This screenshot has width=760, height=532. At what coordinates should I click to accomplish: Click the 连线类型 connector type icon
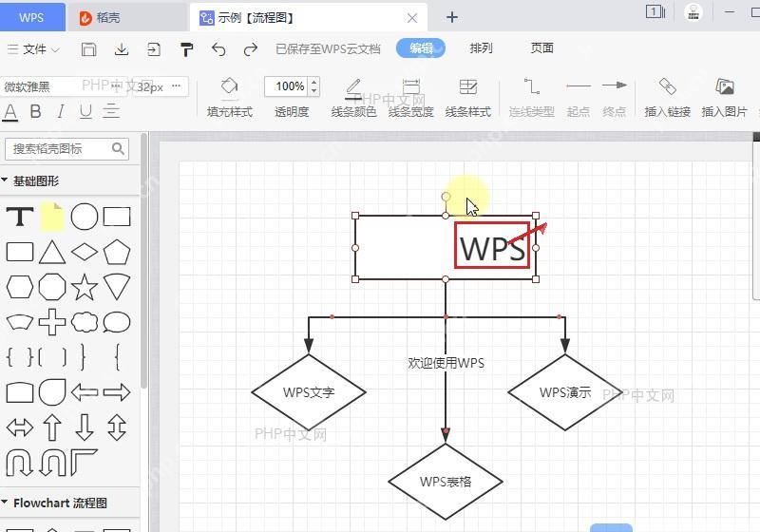(x=532, y=98)
